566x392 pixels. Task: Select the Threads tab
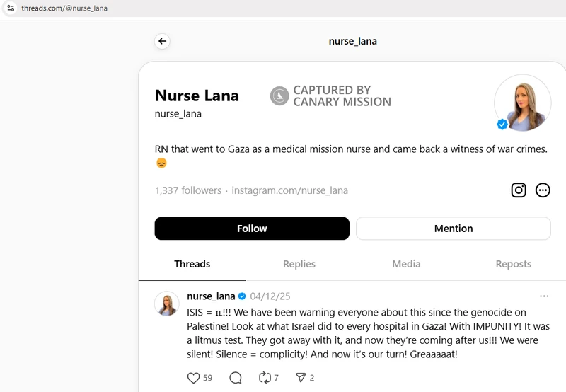click(192, 264)
